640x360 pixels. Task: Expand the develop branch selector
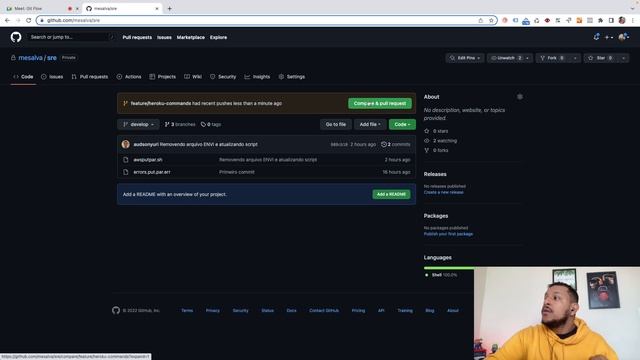click(x=139, y=124)
